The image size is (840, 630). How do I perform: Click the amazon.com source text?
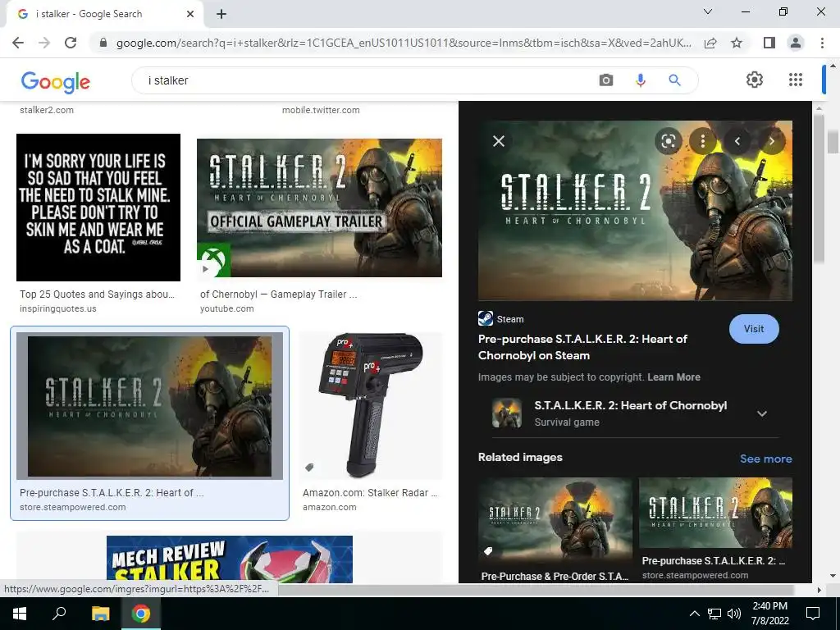[330, 507]
